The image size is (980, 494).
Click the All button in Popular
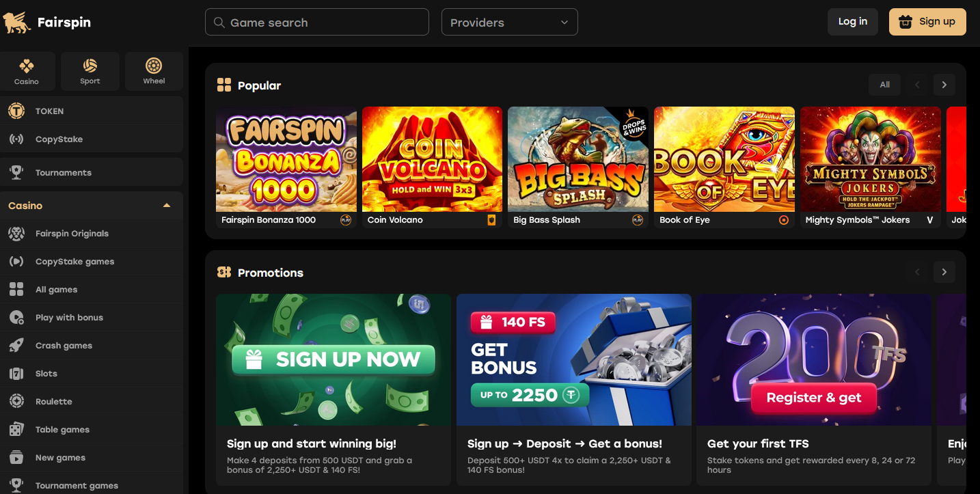(885, 85)
